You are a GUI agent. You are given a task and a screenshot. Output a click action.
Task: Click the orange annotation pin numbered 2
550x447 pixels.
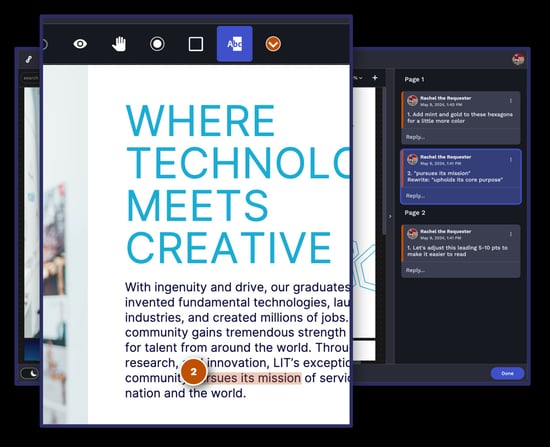[194, 372]
